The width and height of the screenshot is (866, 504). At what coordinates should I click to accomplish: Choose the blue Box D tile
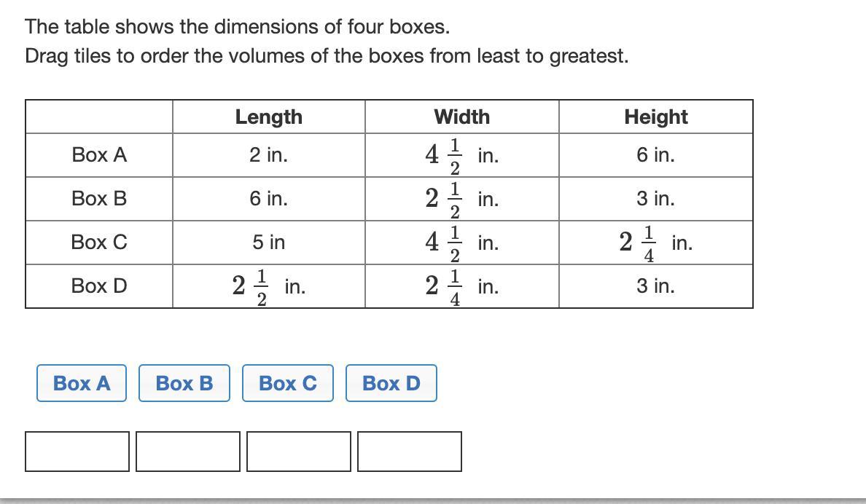pyautogui.click(x=391, y=383)
